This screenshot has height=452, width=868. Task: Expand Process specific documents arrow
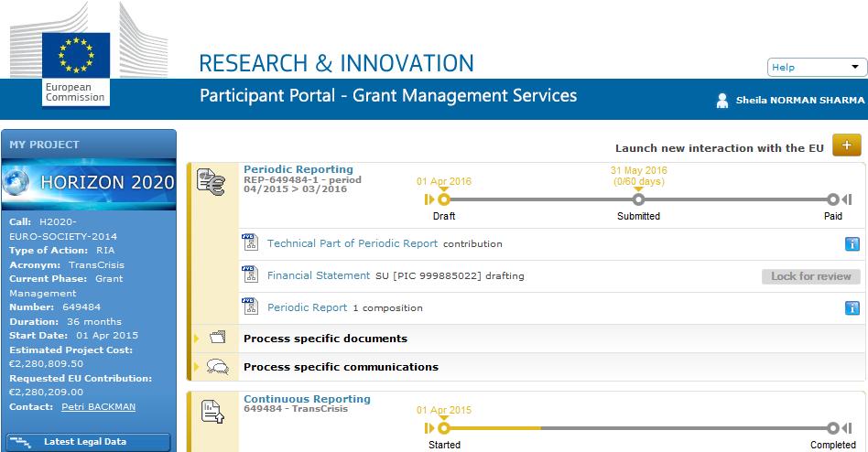[197, 339]
